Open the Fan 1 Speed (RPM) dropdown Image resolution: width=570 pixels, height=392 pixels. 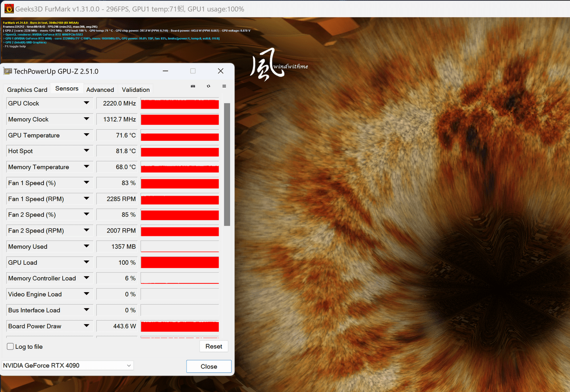[x=86, y=199]
